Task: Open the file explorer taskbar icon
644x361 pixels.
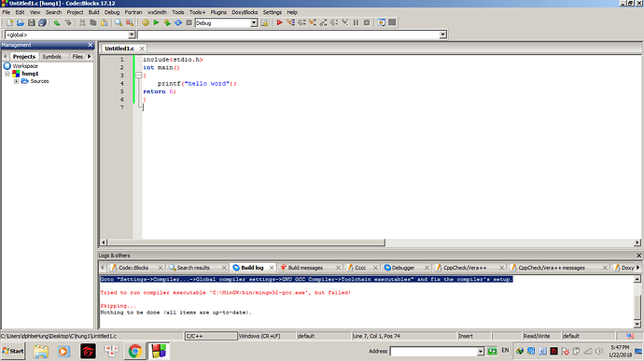Action: pyautogui.click(x=41, y=352)
